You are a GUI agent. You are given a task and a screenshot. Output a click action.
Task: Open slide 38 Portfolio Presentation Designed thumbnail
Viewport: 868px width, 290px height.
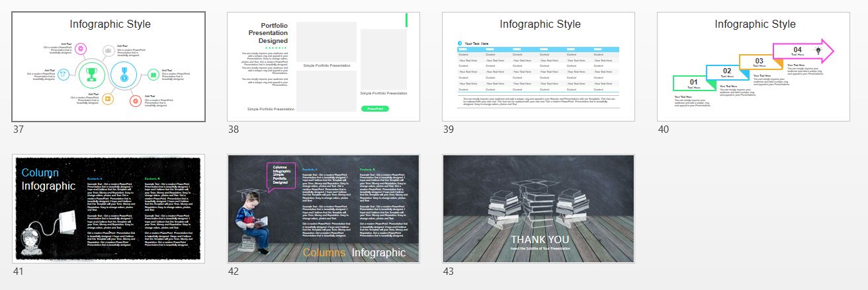pyautogui.click(x=324, y=67)
